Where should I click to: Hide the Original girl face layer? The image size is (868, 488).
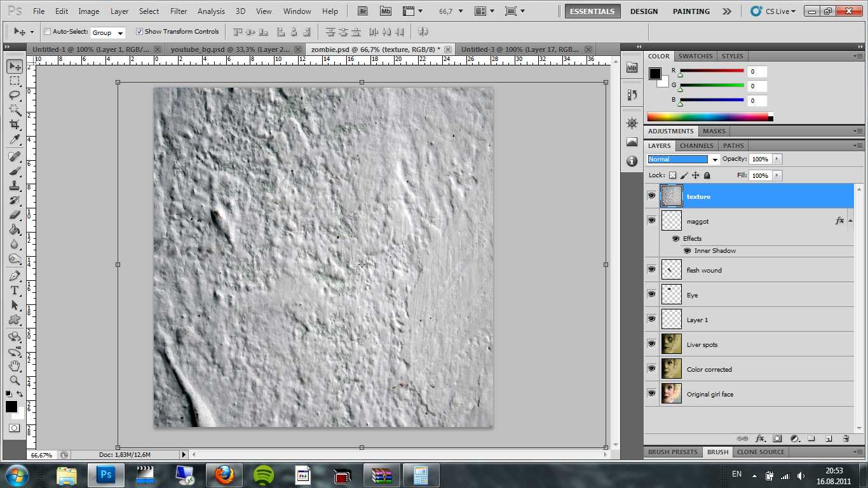click(x=651, y=393)
